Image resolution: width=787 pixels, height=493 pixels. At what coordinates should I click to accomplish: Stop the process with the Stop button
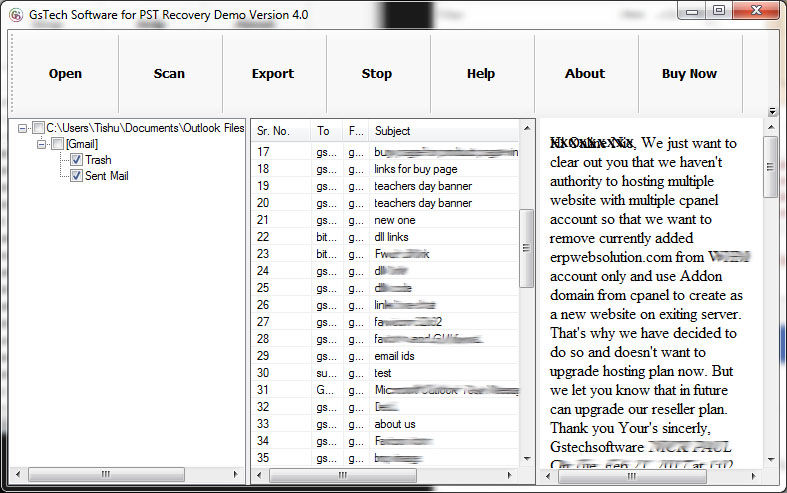[377, 74]
